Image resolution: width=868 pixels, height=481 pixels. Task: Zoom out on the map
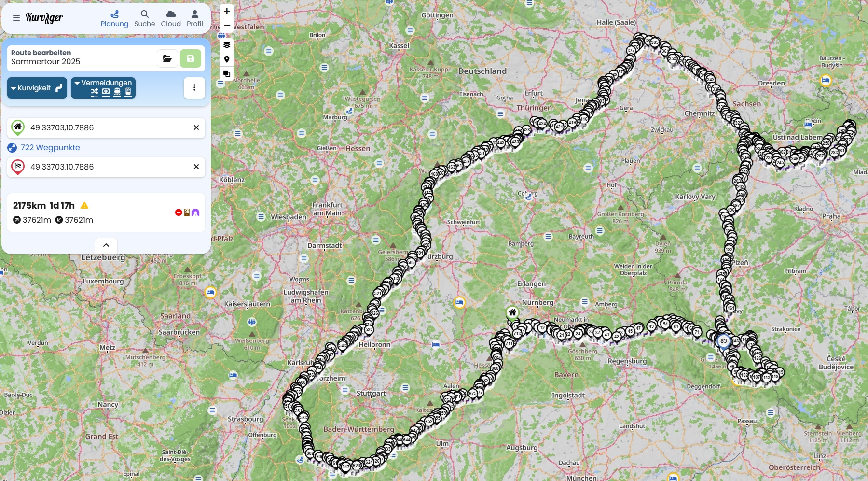tap(227, 26)
